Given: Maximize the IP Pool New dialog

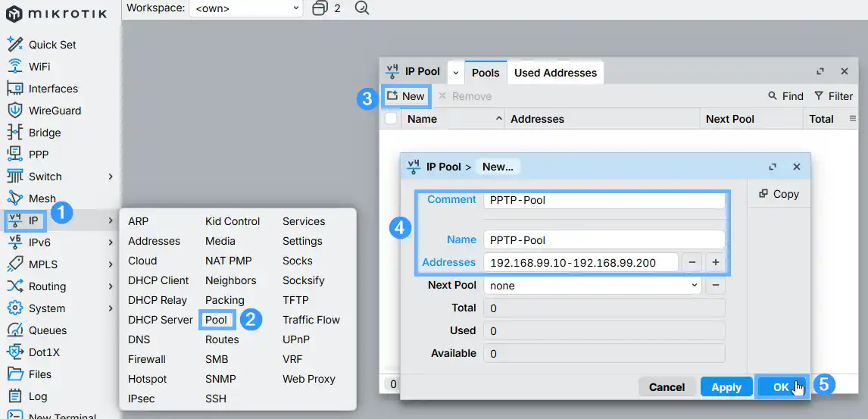Looking at the screenshot, I should [773, 167].
